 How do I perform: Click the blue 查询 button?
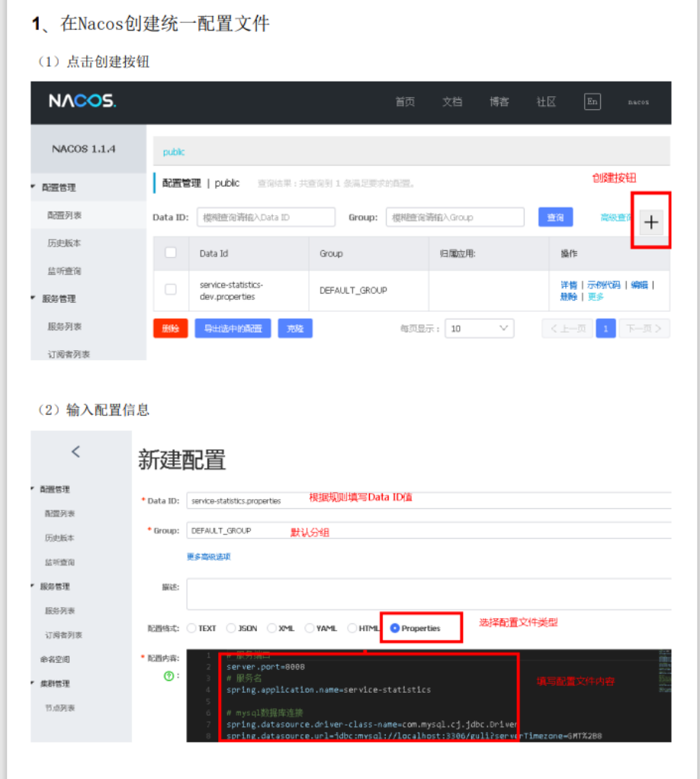click(556, 217)
